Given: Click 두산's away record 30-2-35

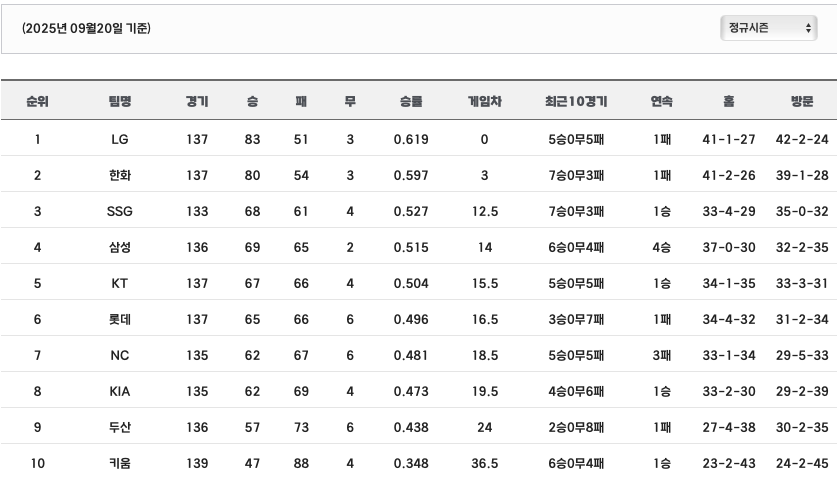Looking at the screenshot, I should (x=802, y=427).
